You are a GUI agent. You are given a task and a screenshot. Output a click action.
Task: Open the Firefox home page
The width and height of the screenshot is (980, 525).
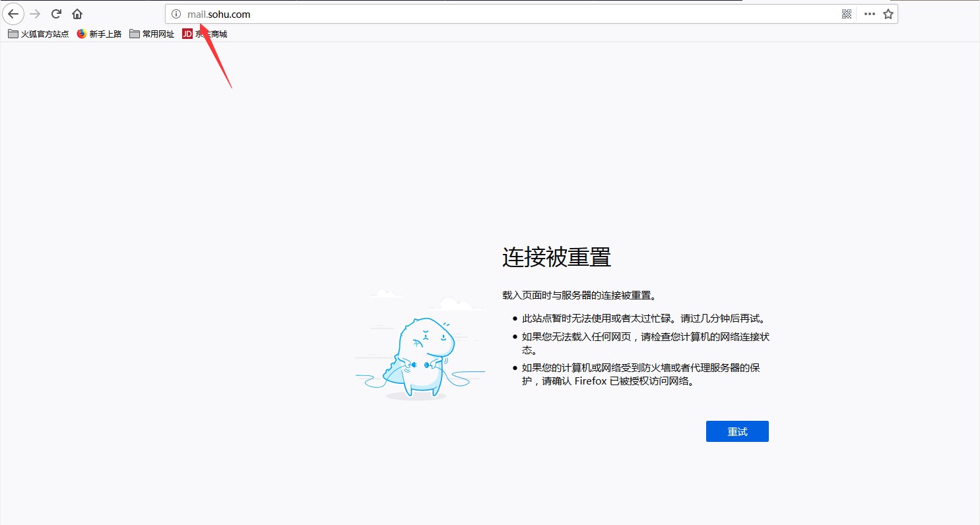(x=77, y=14)
